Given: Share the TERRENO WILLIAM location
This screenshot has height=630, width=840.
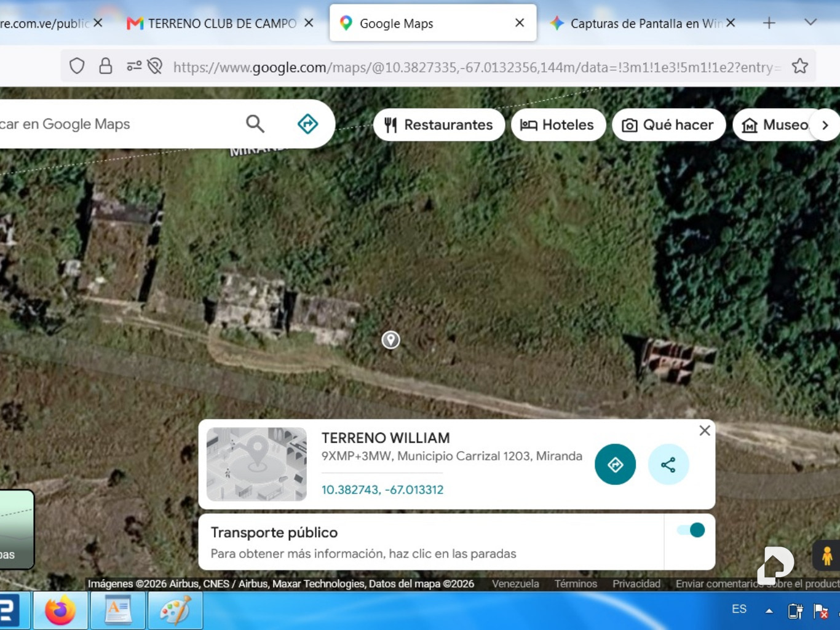Looking at the screenshot, I should tap(668, 465).
